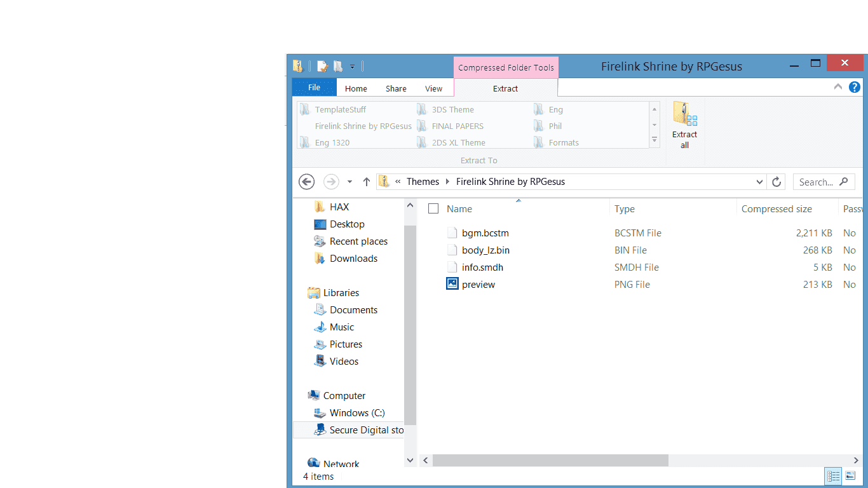Open recent locations dropdown arrow

coord(349,182)
